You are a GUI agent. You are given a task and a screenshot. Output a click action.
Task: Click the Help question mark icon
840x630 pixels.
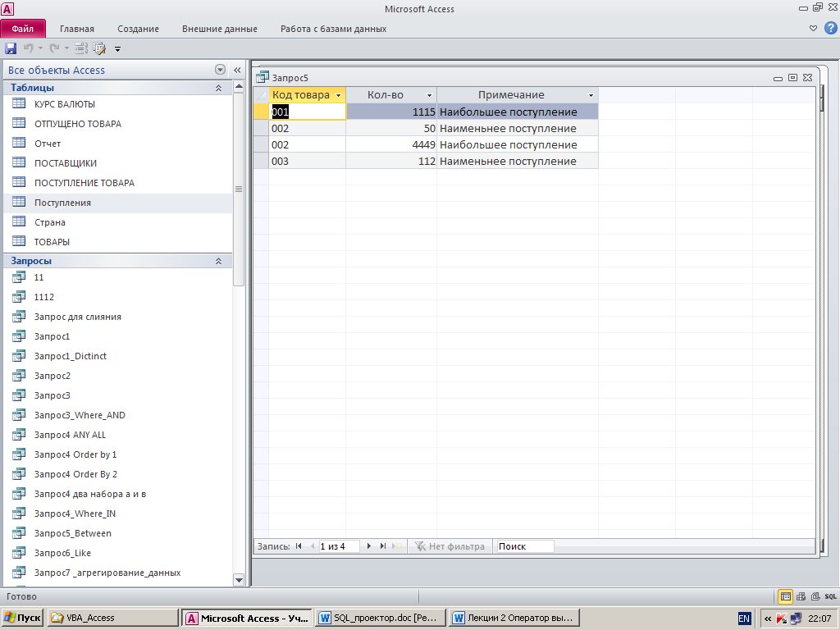pyautogui.click(x=832, y=29)
